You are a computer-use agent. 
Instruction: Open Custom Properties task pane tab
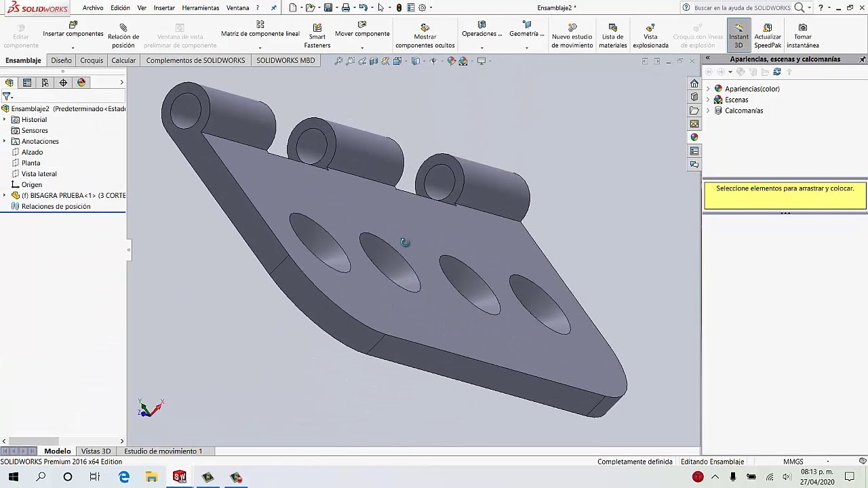tap(694, 151)
